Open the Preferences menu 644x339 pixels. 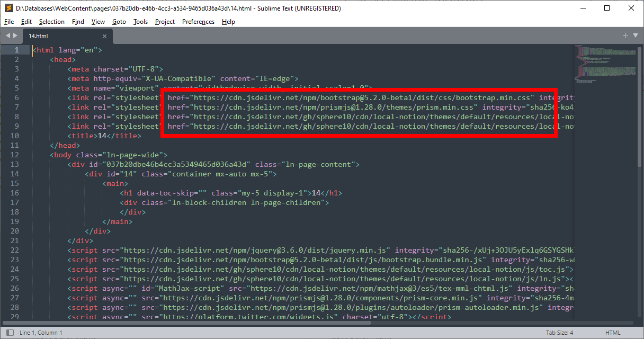click(x=198, y=22)
